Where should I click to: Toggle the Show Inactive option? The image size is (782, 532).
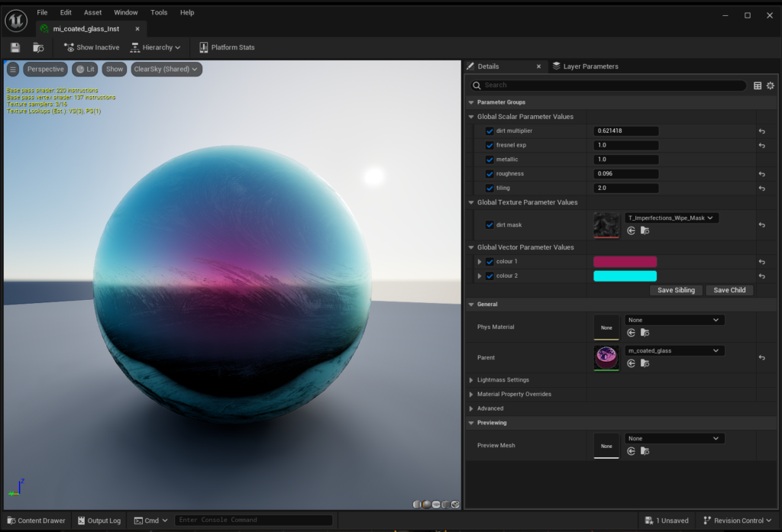[x=91, y=47]
